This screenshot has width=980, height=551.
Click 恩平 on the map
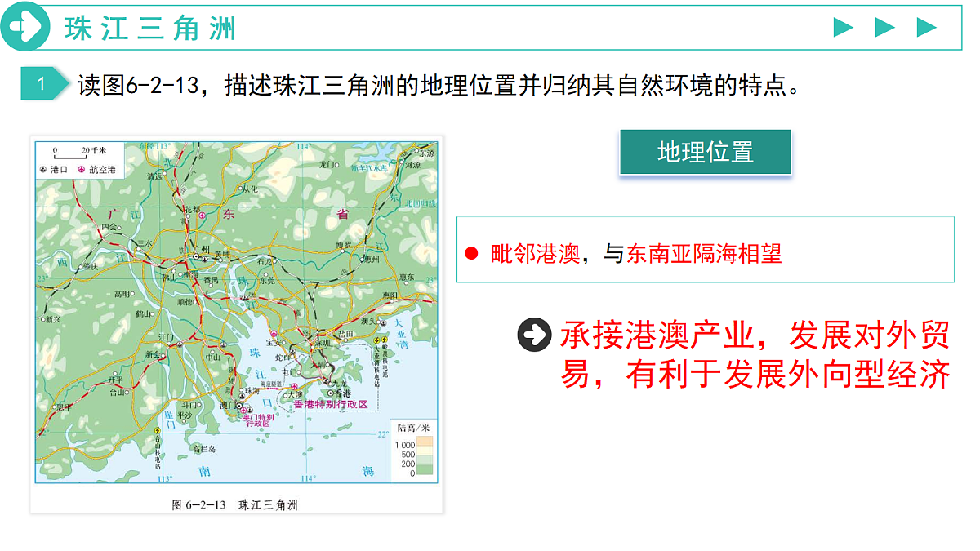tap(64, 407)
